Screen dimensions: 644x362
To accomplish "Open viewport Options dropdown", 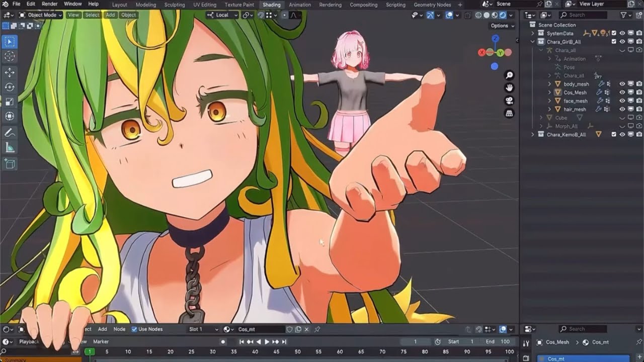I will click(503, 26).
